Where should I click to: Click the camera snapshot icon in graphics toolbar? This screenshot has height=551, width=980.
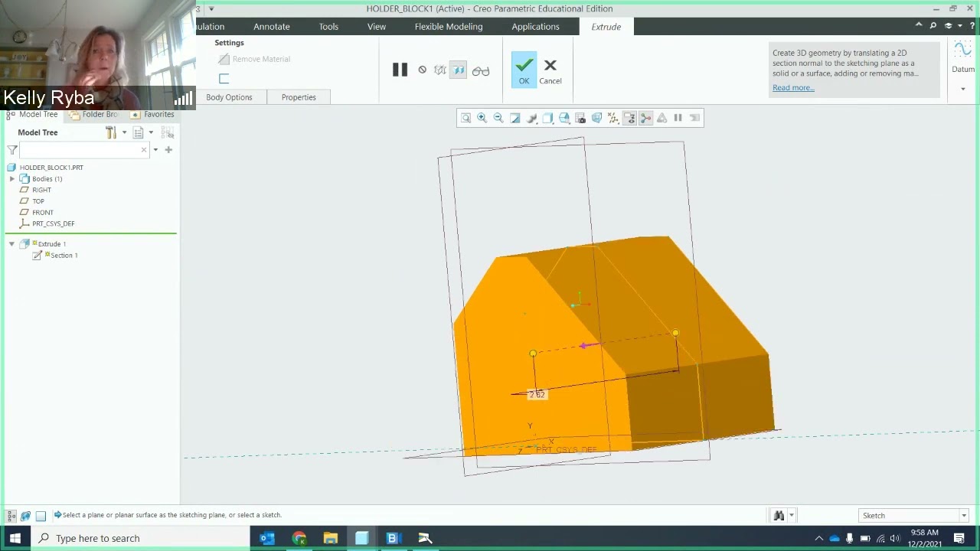580,118
